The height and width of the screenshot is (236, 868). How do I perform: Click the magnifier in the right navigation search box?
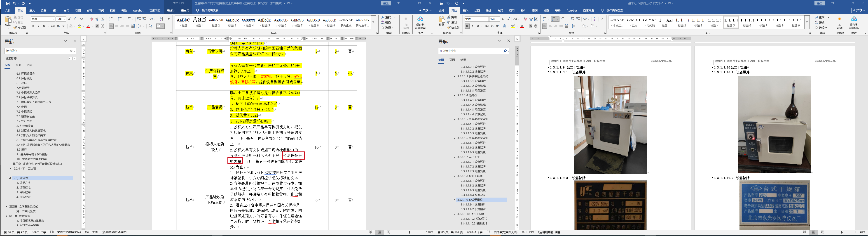click(x=505, y=51)
